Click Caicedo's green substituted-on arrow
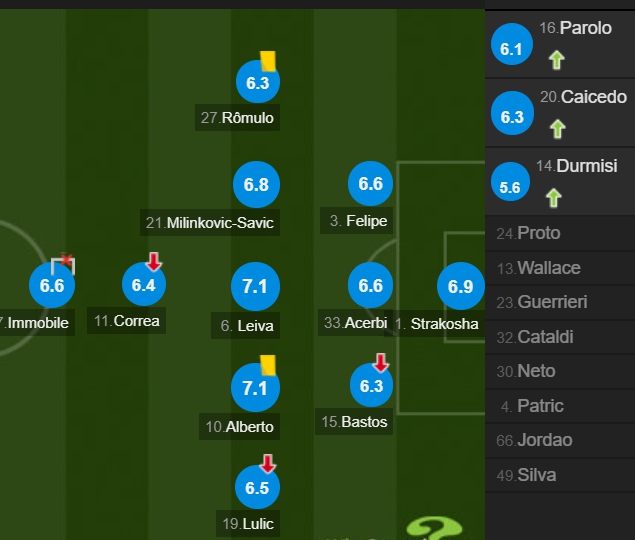The image size is (635, 540). coord(558,129)
